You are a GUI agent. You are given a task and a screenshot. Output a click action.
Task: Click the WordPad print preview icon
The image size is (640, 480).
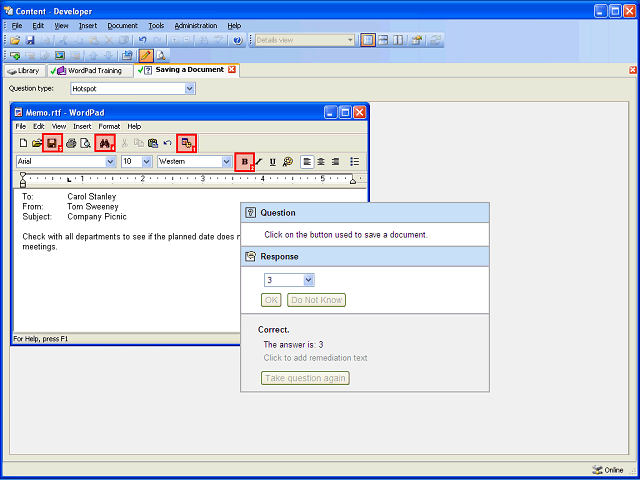click(x=85, y=143)
